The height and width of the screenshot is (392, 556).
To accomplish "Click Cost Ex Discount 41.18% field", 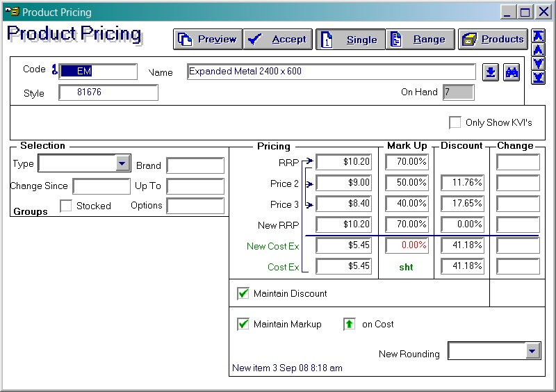I will click(x=462, y=266).
